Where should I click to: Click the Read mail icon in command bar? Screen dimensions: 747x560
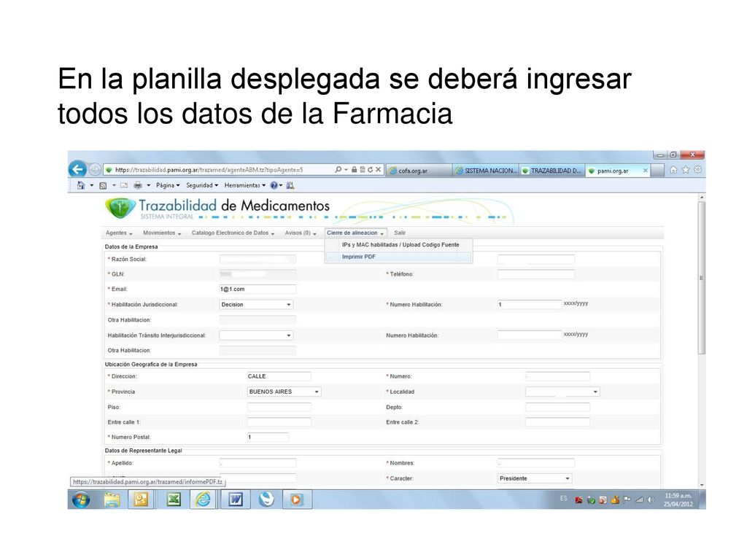tap(124, 185)
